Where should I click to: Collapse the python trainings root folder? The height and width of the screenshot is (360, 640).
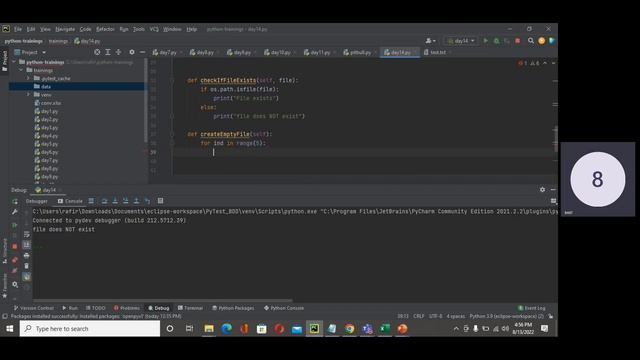point(15,62)
